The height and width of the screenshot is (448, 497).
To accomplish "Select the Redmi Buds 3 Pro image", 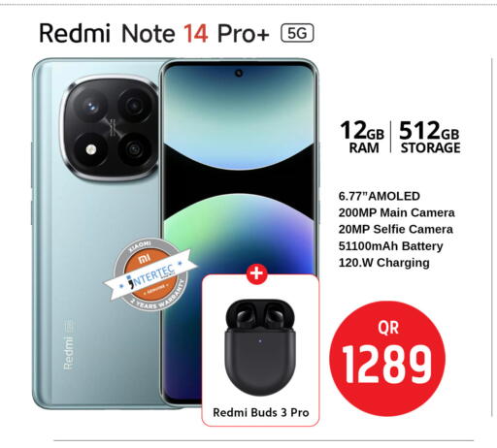I will click(260, 347).
